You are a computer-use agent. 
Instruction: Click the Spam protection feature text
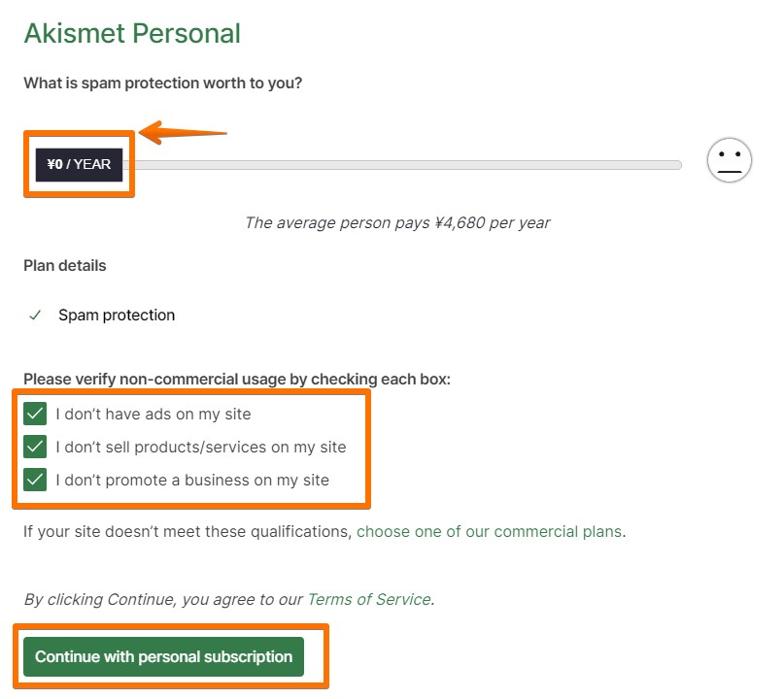click(x=116, y=315)
